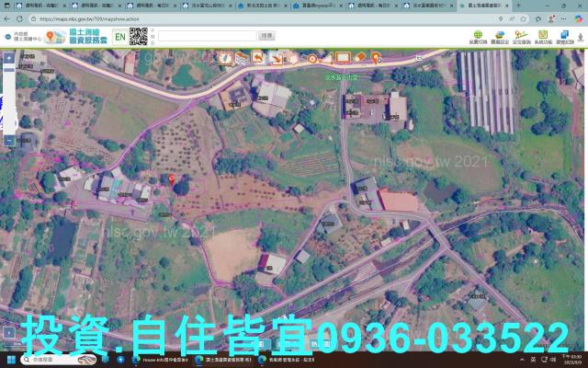Switch to the first browser tab
This screenshot has height=368, width=588.
pyautogui.click(x=35, y=6)
